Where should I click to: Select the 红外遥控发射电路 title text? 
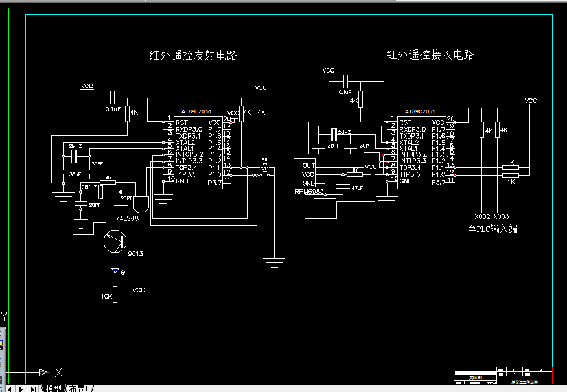click(193, 55)
